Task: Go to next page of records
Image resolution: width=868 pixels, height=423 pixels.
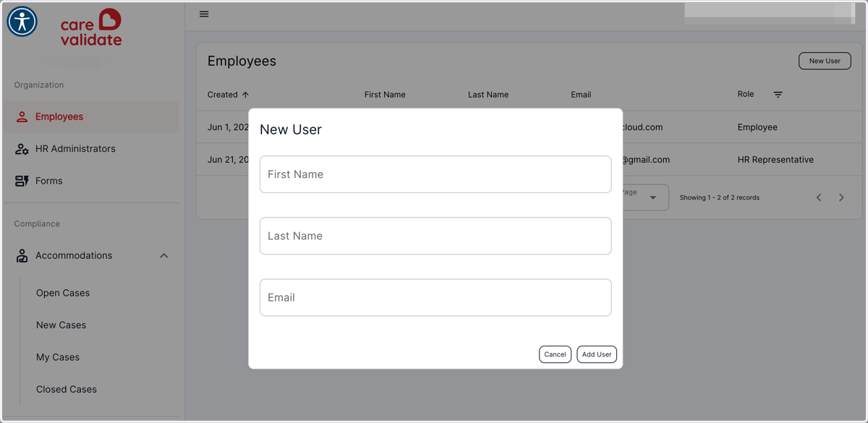Action: [x=841, y=197]
